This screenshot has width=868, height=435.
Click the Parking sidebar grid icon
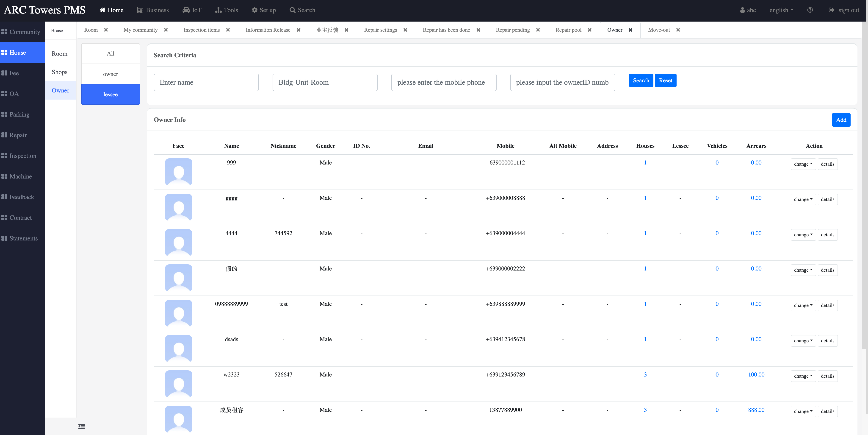(x=4, y=114)
